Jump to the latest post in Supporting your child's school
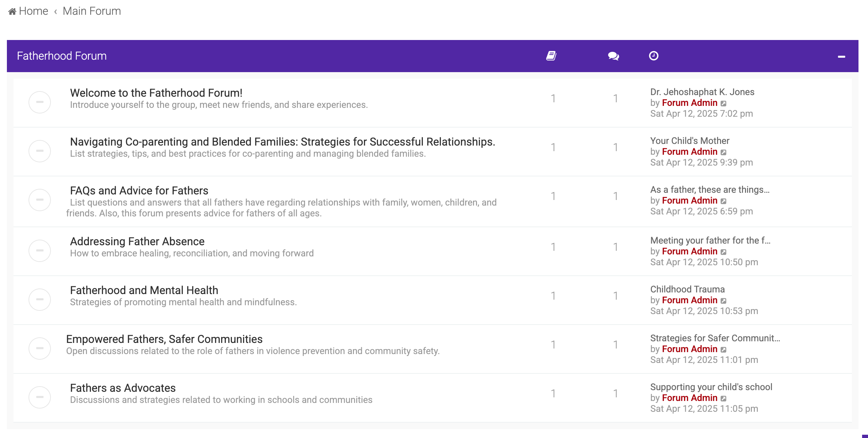The image size is (868, 438). pos(723,398)
